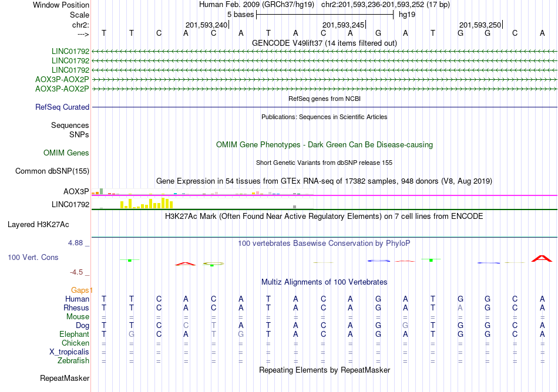The height and width of the screenshot is (392, 558).
Task: Select the Dog alignment row label
Action: [83, 325]
